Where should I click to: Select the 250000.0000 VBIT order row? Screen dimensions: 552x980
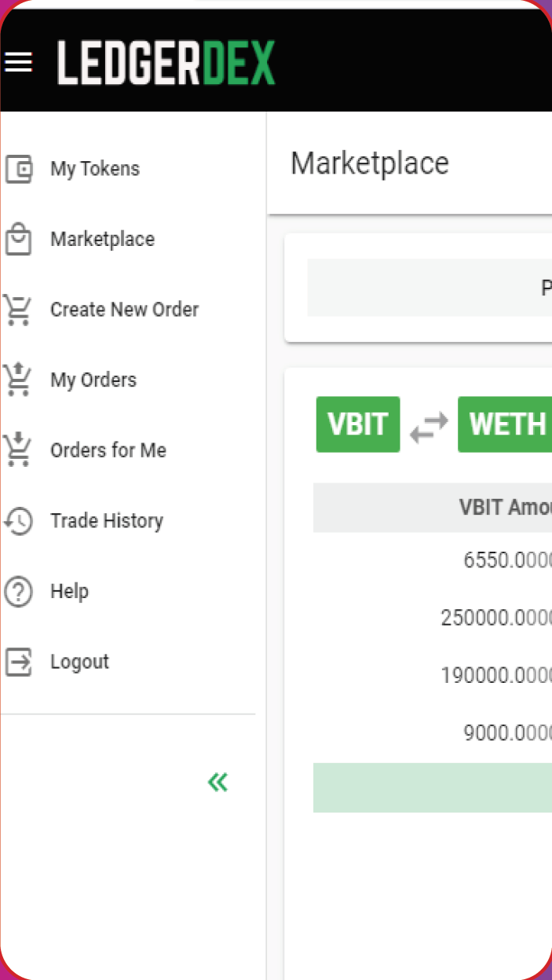tap(495, 618)
